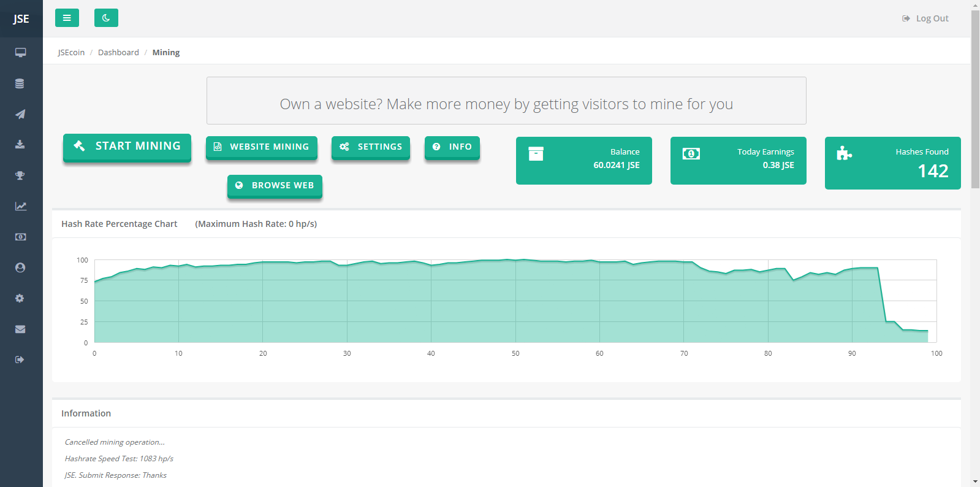Click the Browse Web button
Viewport: 980px width, 487px height.
pos(275,185)
